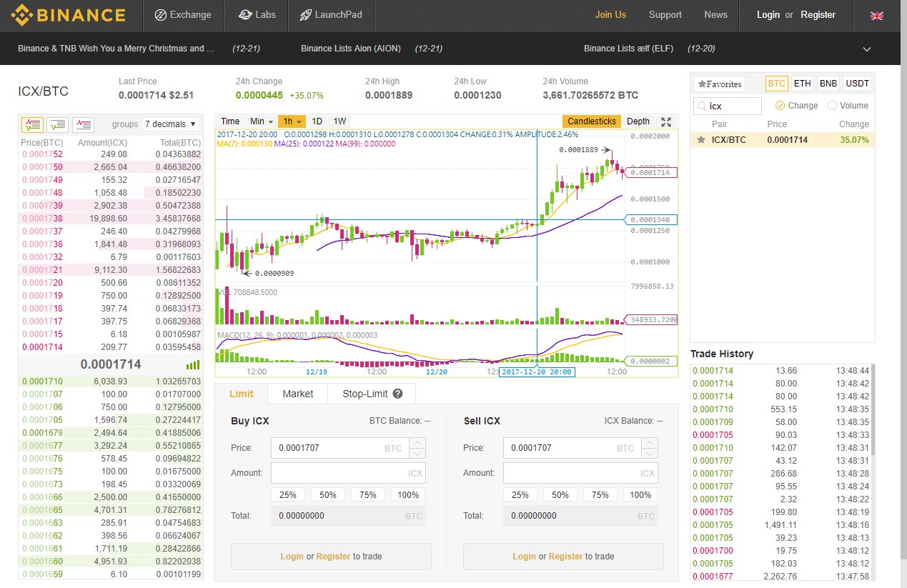This screenshot has height=588, width=907.
Task: Click the Favorites star button
Action: coord(719,84)
